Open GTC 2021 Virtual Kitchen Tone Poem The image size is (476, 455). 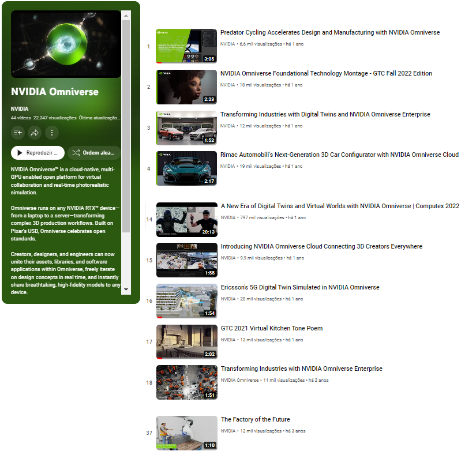(272, 328)
